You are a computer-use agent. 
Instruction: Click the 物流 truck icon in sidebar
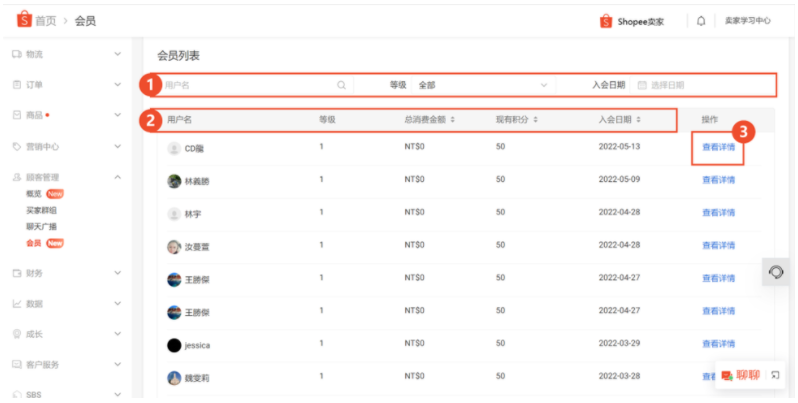point(17,54)
